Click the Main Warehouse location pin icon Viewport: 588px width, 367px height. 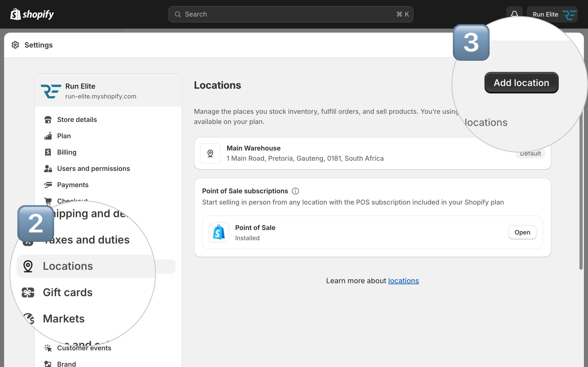pos(210,153)
